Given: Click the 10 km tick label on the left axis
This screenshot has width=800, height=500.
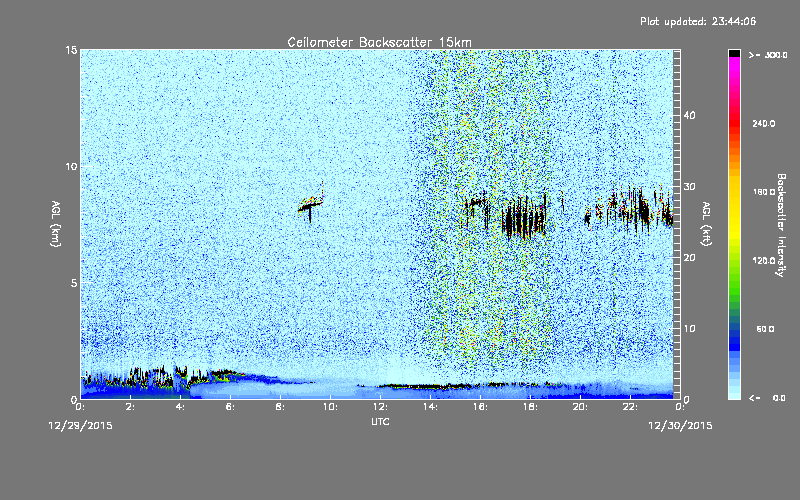Looking at the screenshot, I should (x=71, y=166).
